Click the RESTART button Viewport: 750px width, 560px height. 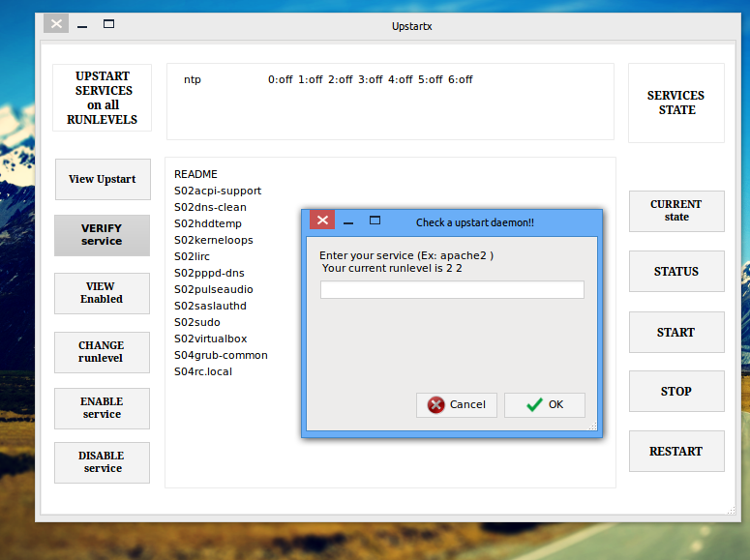676,451
